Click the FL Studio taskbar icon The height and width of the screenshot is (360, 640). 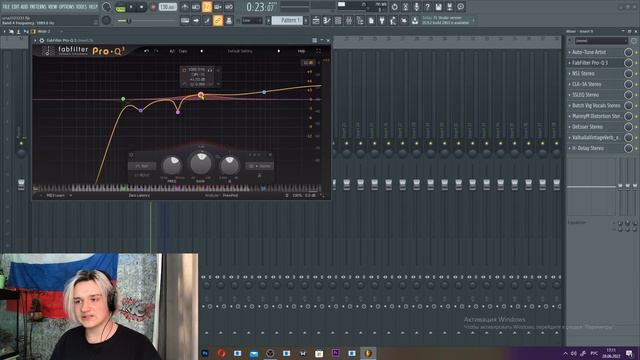tap(368, 353)
